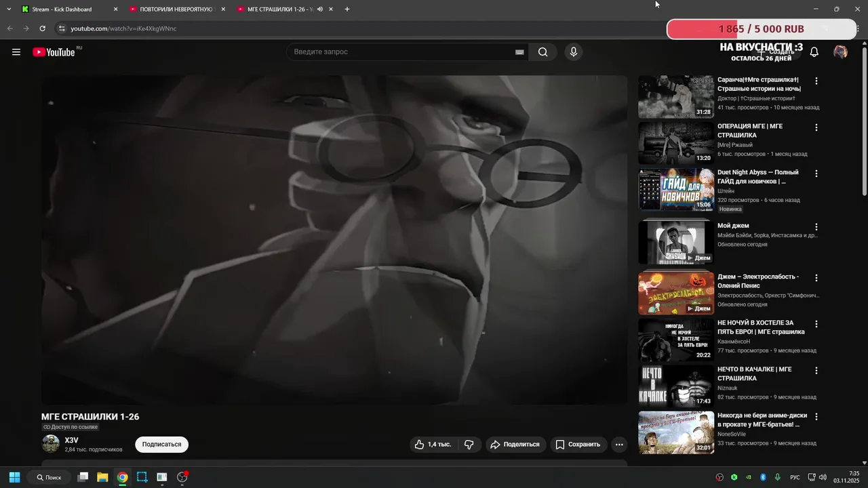Open the X3V channel avatar
The image size is (868, 488).
(51, 444)
